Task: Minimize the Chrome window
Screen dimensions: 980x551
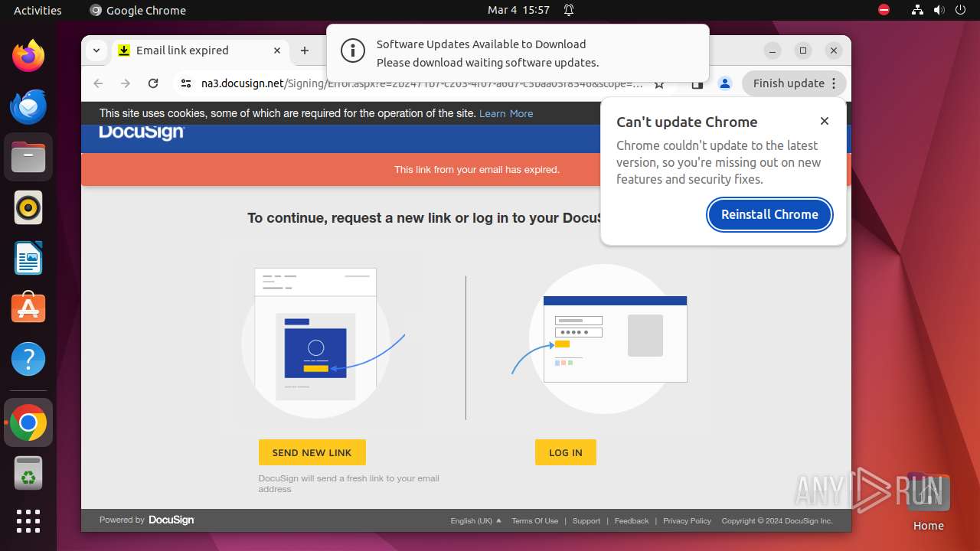Action: pyautogui.click(x=773, y=51)
